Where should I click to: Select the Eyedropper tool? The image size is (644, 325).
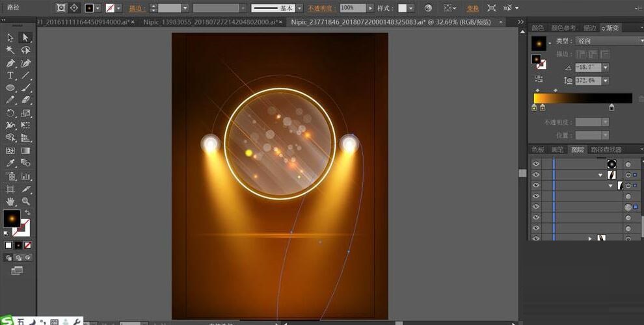[10, 163]
